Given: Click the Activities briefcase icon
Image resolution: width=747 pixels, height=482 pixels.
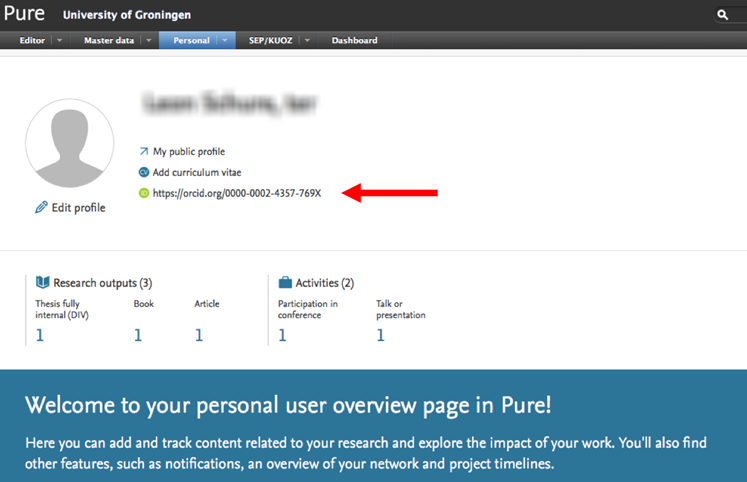Looking at the screenshot, I should point(285,283).
